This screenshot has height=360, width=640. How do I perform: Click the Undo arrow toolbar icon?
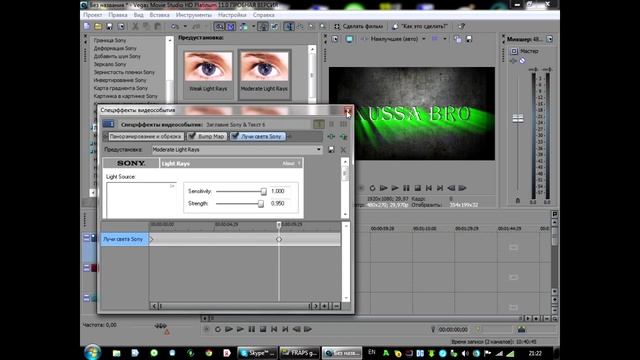[175, 27]
